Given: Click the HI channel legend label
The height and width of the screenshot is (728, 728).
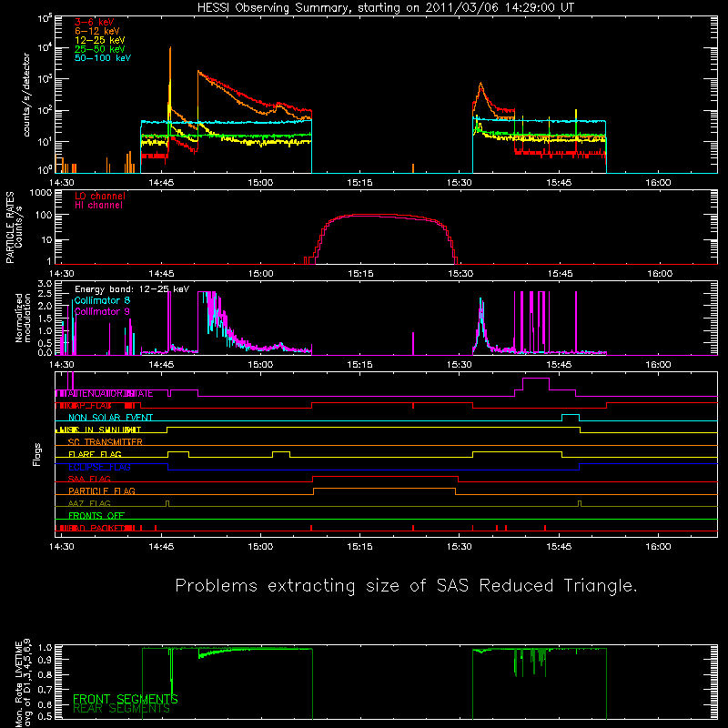Looking at the screenshot, I should point(99,206).
